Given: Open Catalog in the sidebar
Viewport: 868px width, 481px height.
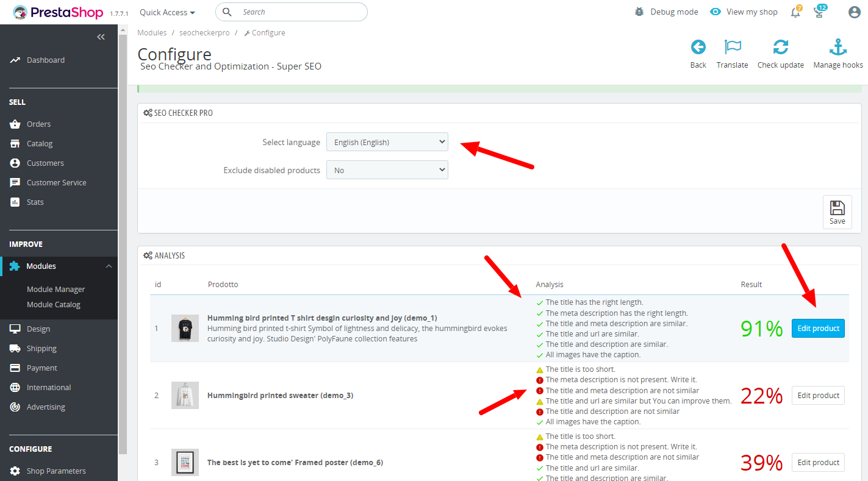Looking at the screenshot, I should point(40,144).
